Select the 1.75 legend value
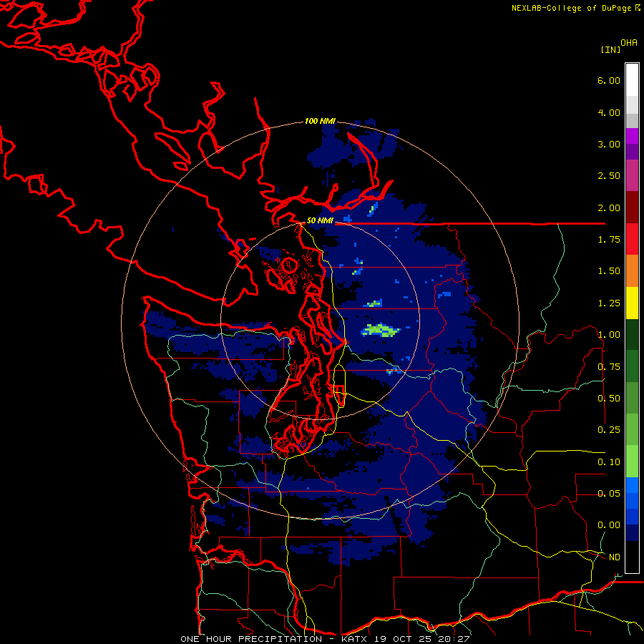This screenshot has width=644, height=644. coord(609,240)
